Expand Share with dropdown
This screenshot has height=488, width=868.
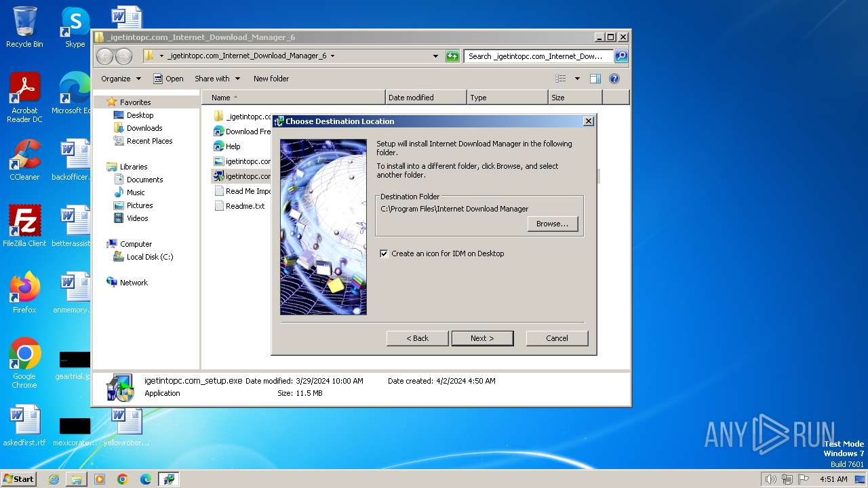tap(217, 79)
